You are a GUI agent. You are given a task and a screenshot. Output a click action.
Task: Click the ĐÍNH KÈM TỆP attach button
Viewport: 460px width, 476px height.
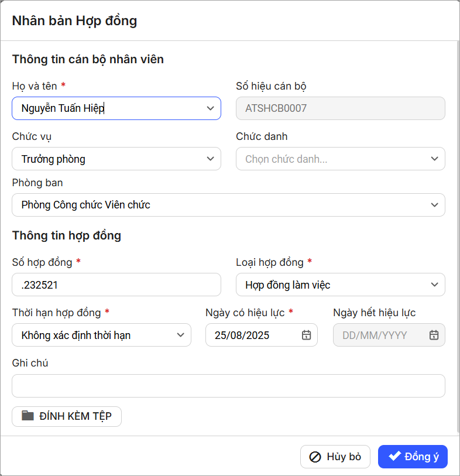tap(67, 416)
